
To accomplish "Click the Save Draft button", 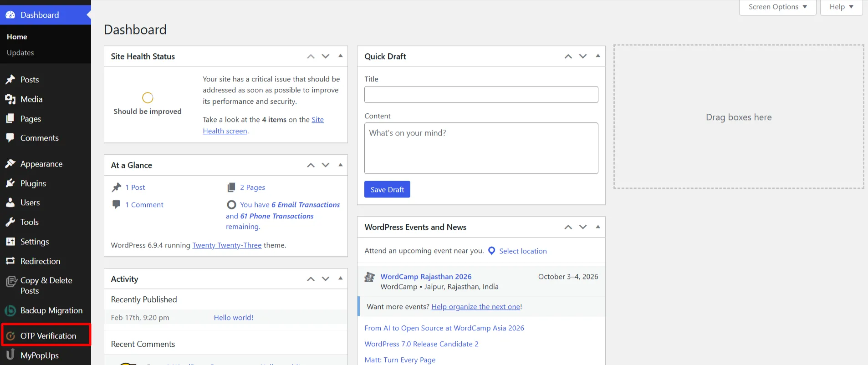I will [387, 189].
